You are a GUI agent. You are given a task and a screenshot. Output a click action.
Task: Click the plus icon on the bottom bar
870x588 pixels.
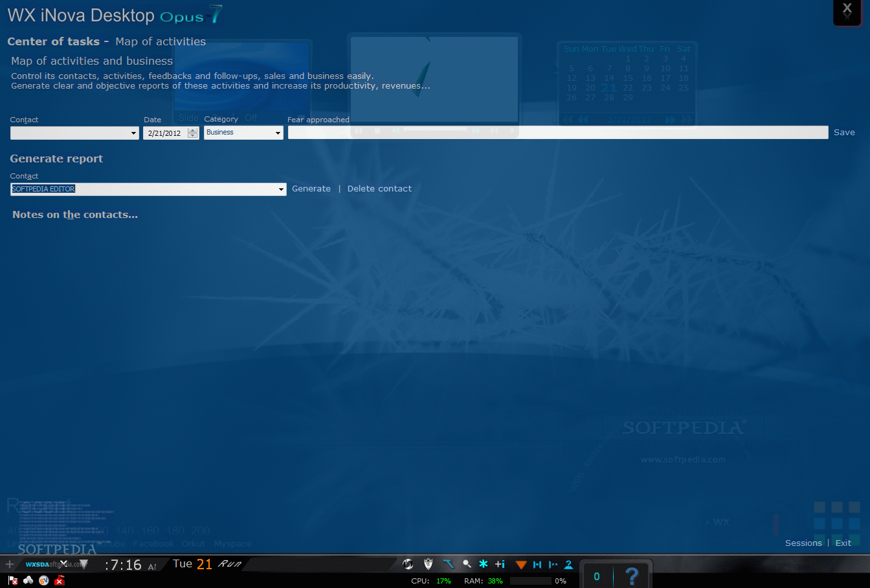click(9, 565)
